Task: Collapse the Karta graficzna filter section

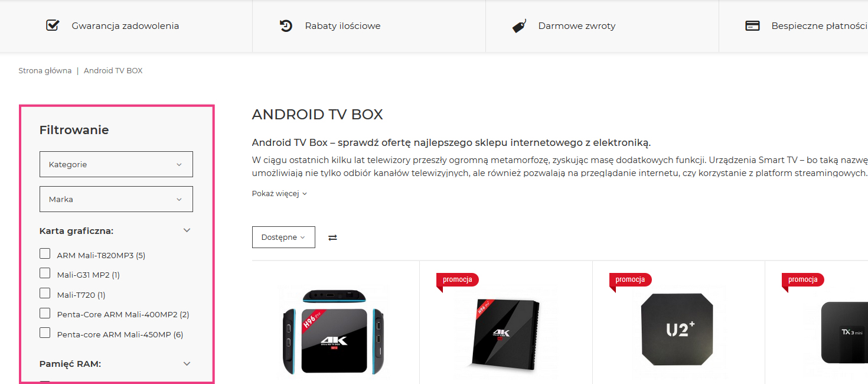Action: click(187, 230)
